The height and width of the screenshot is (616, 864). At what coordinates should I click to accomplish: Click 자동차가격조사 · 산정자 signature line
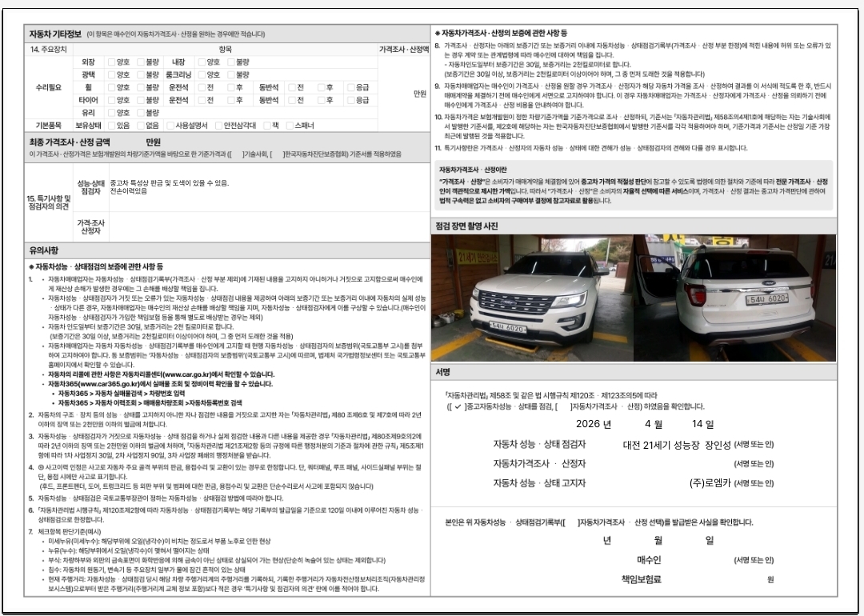coord(633,464)
